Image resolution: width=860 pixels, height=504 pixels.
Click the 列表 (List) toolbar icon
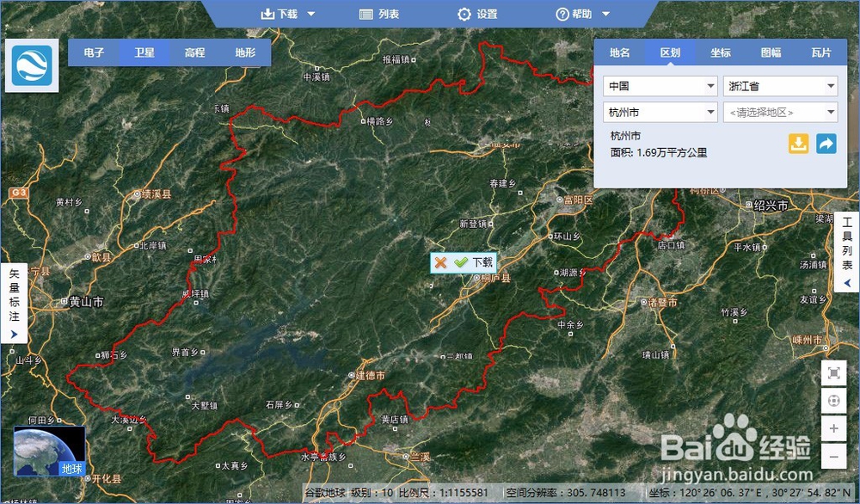[365, 13]
